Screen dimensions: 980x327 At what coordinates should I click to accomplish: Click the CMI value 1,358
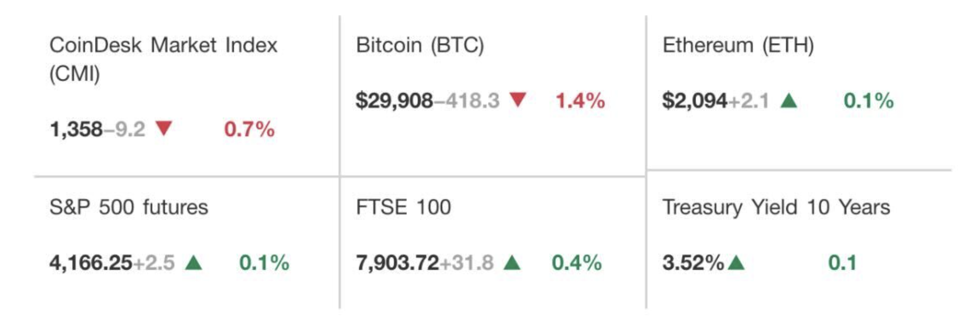pos(76,129)
